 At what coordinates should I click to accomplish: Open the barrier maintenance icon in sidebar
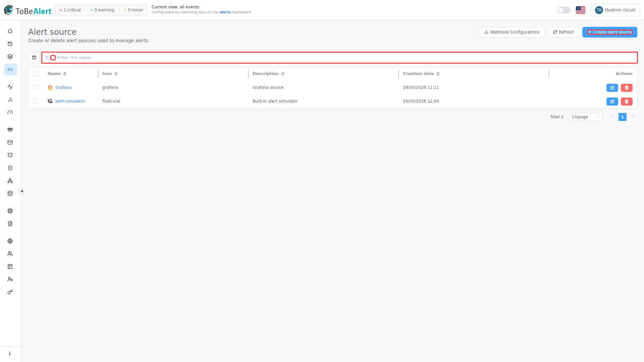10,130
